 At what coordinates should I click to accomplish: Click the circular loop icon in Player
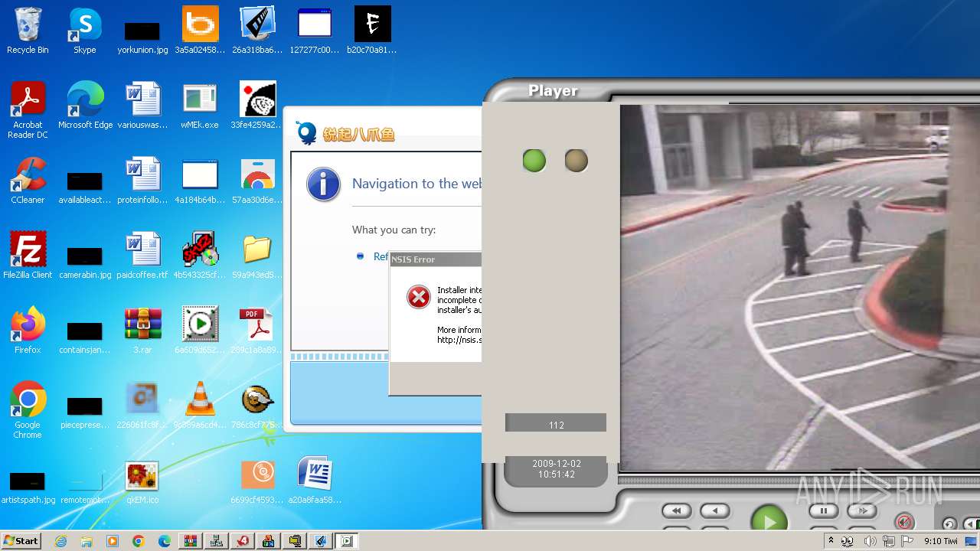coord(949,523)
